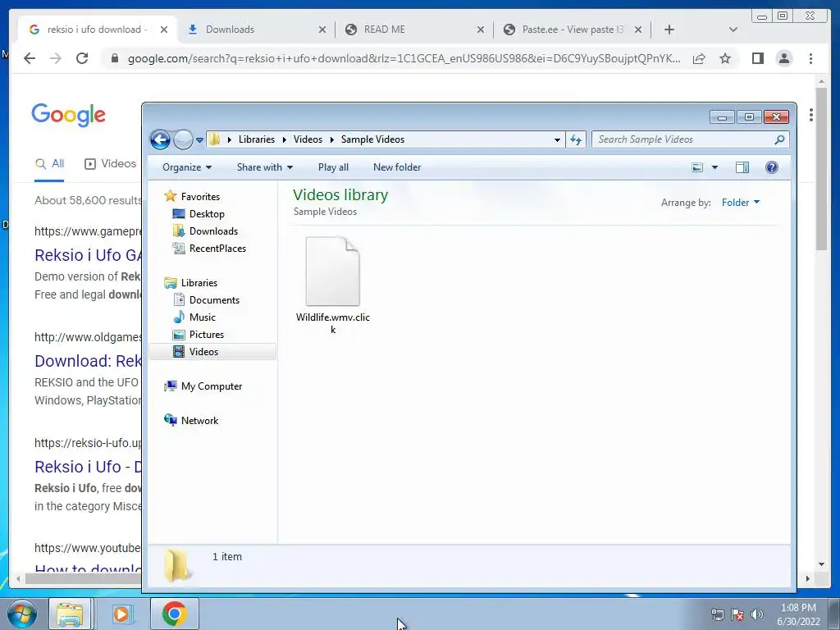Open Windows Media Player taskbar icon

[x=121, y=614]
